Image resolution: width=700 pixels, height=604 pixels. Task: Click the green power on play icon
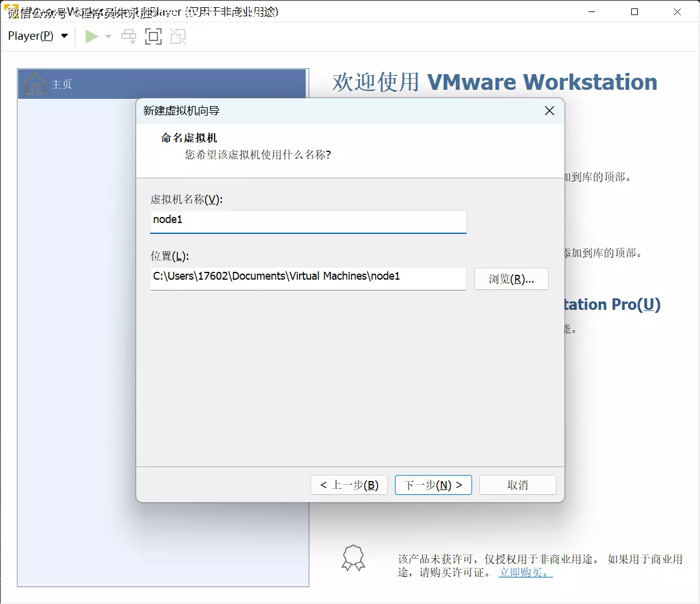click(x=92, y=37)
